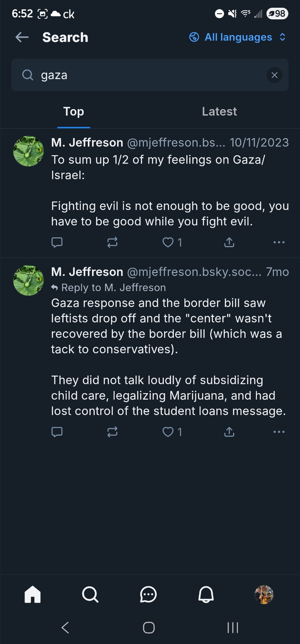Open M. Jeffreson's avatar on the first post
The image size is (300, 644).
coord(28,151)
